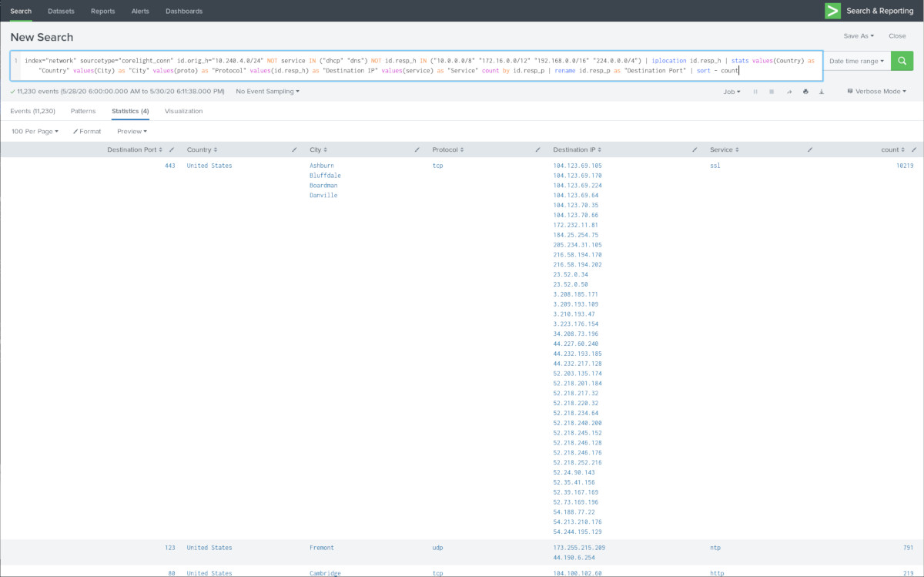
Task: Select the Statistics (4) tab
Action: tap(130, 111)
